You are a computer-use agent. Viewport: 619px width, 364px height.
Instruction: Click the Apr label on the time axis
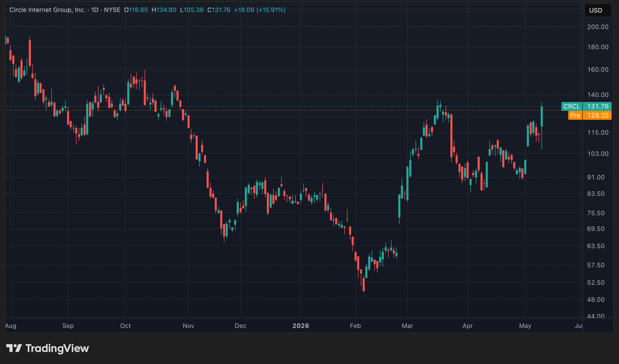pyautogui.click(x=468, y=326)
